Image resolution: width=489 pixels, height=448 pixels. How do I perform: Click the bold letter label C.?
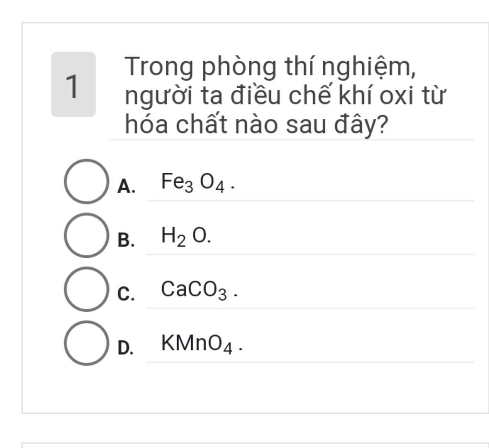[x=126, y=294]
